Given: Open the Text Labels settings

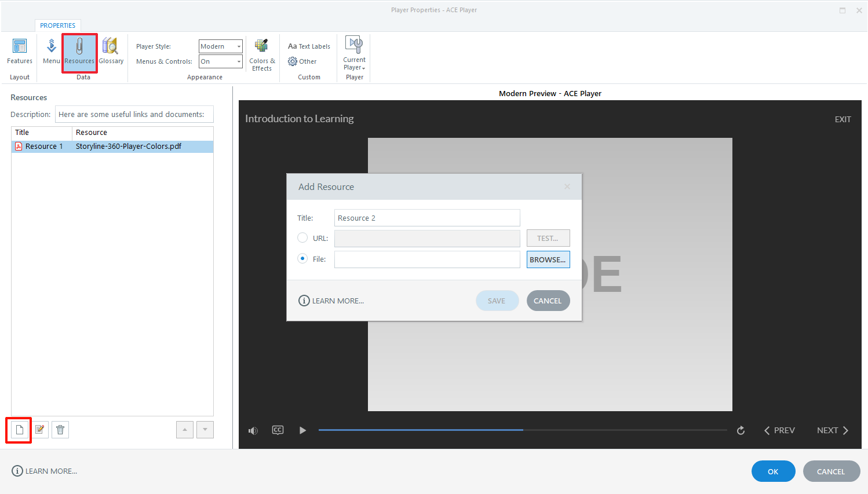Looking at the screenshot, I should pos(308,46).
